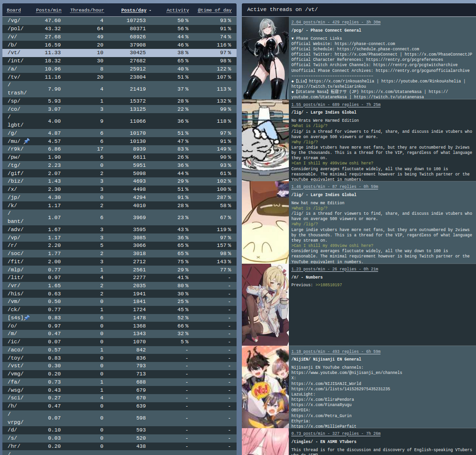Viewport: 476px width, 455px height.
Task: Sort table by Activity column header
Action: [178, 10]
